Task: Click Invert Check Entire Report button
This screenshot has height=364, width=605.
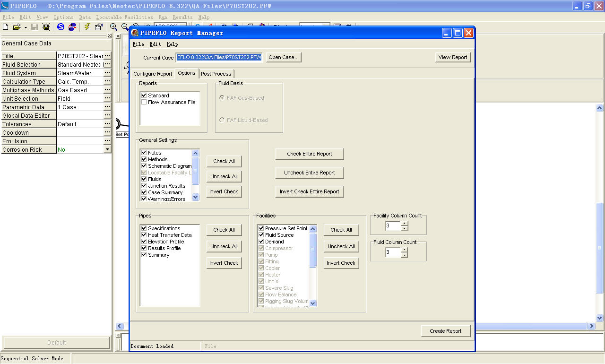Action: 310,191
